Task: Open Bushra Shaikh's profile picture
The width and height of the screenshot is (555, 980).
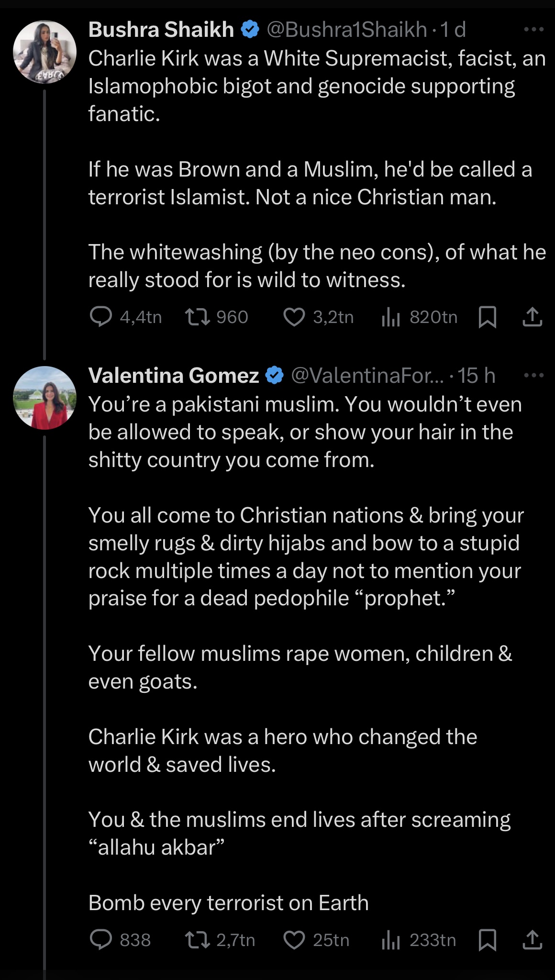Action: [44, 52]
